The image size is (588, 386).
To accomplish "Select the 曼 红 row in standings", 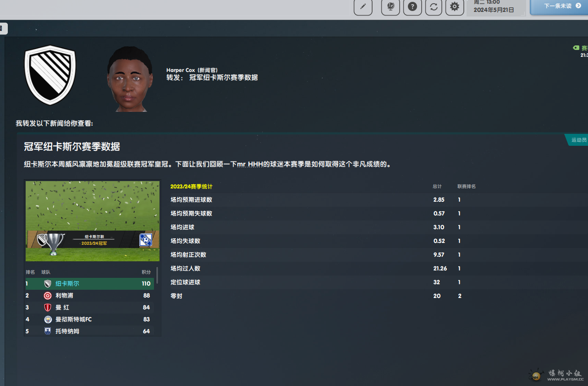I will pyautogui.click(x=89, y=308).
